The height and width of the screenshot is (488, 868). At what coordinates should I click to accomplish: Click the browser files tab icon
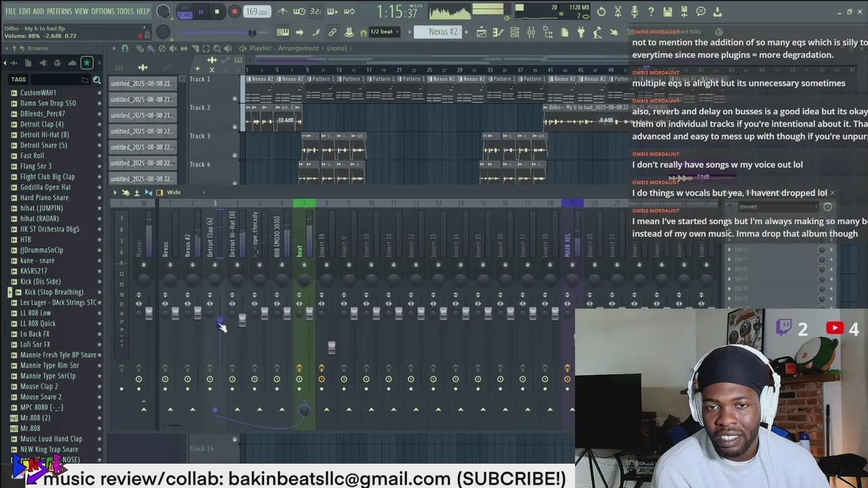pyautogui.click(x=28, y=63)
